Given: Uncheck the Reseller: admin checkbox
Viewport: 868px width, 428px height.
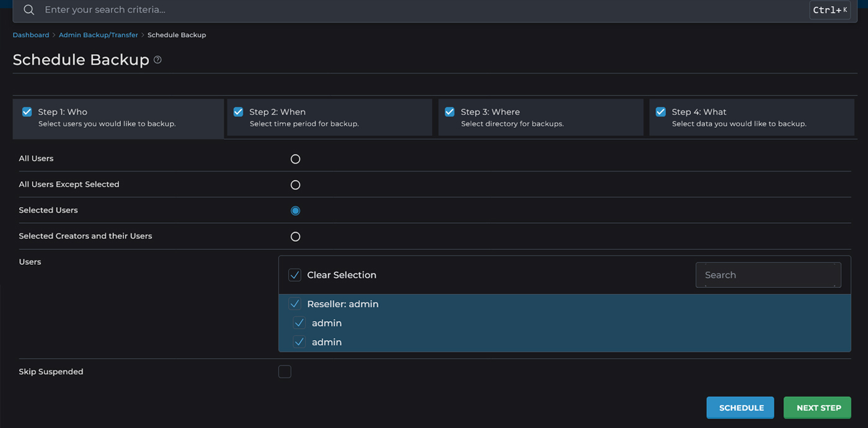Looking at the screenshot, I should 295,304.
